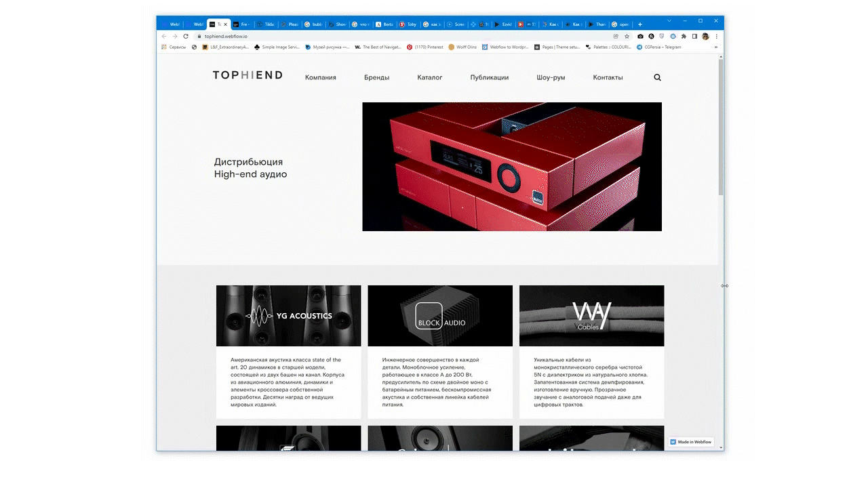Open the CGPersia – Telegram bookmark
The width and height of the screenshot is (868, 488).
point(658,47)
